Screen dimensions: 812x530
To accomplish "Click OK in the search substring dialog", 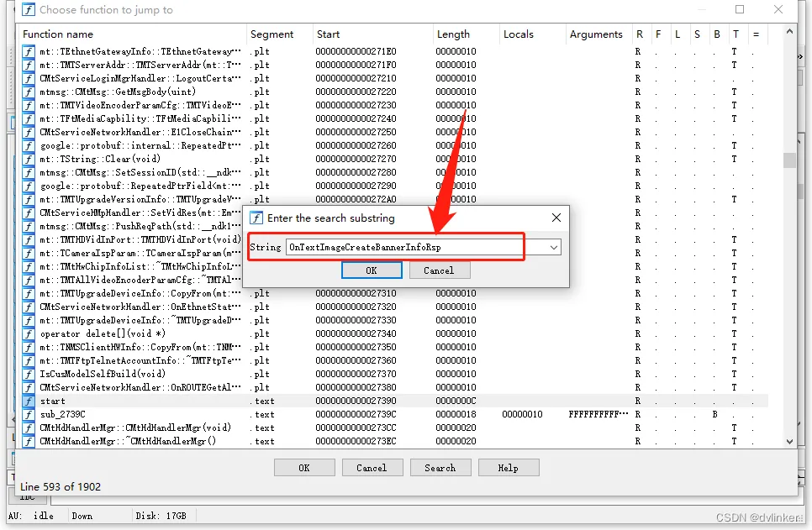I will click(372, 270).
